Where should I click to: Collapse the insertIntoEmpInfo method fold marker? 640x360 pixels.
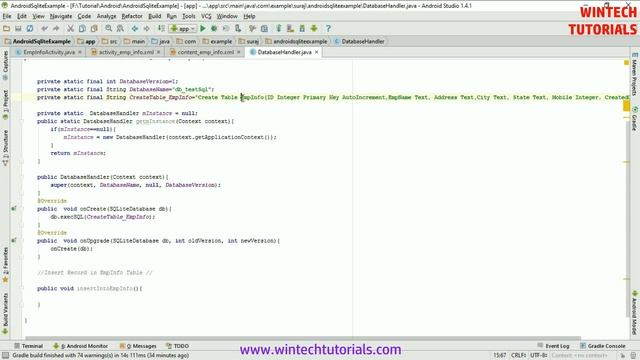point(22,289)
